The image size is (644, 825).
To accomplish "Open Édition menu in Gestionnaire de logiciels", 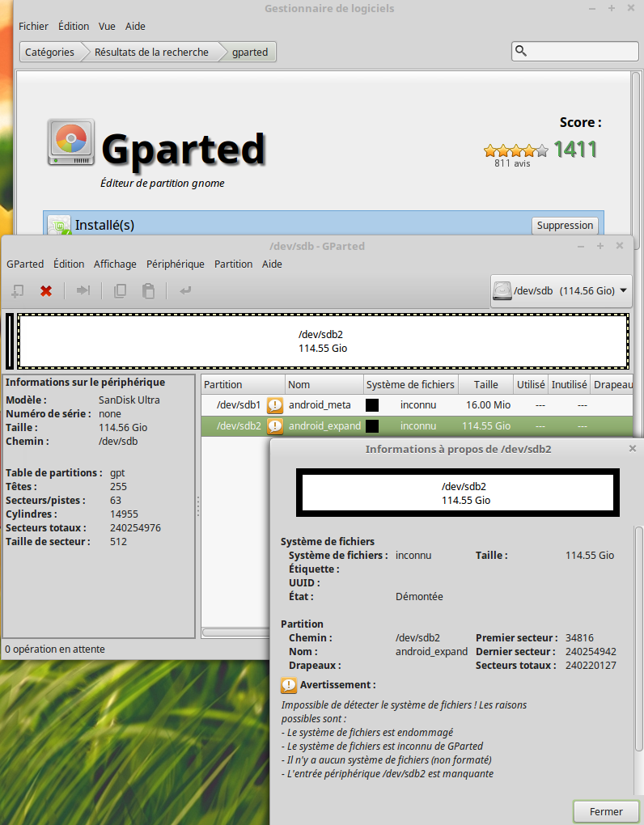I will pos(74,27).
